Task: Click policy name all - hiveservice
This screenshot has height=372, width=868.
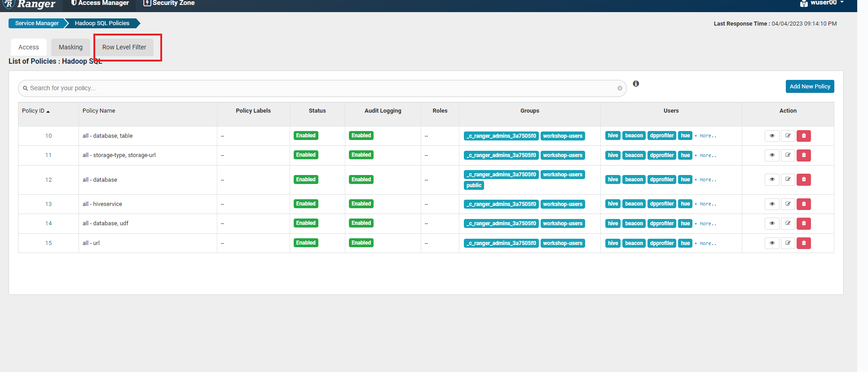Action: 102,204
